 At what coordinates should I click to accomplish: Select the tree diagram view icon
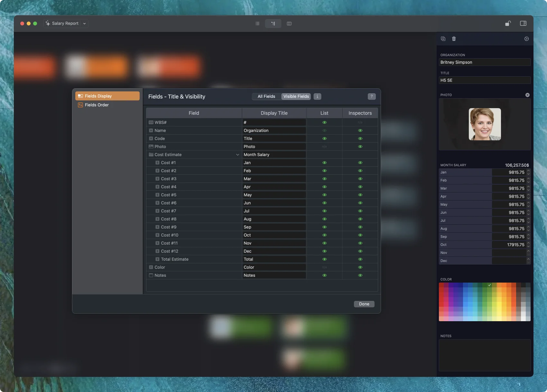click(273, 23)
